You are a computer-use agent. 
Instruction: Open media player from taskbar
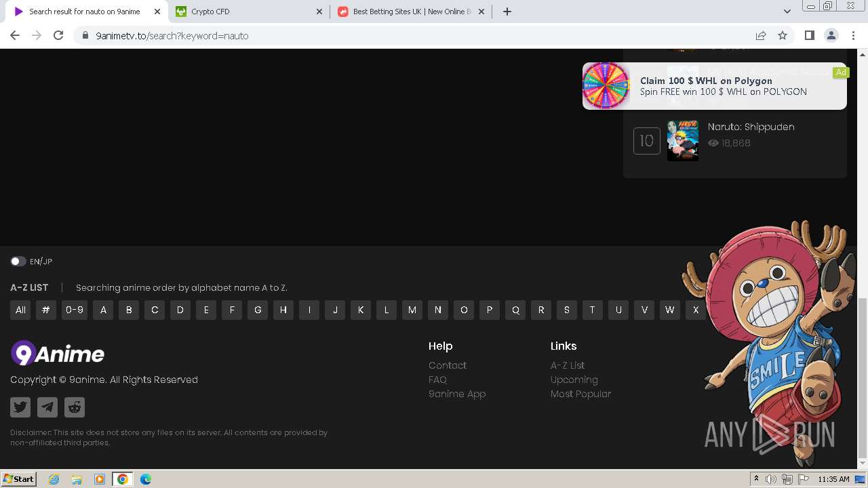point(100,479)
